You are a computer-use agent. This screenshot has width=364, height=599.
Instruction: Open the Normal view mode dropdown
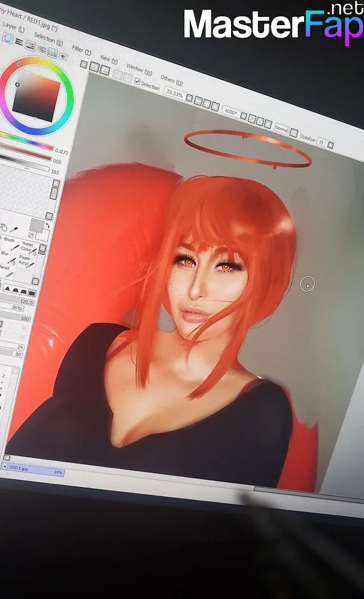pos(281,129)
